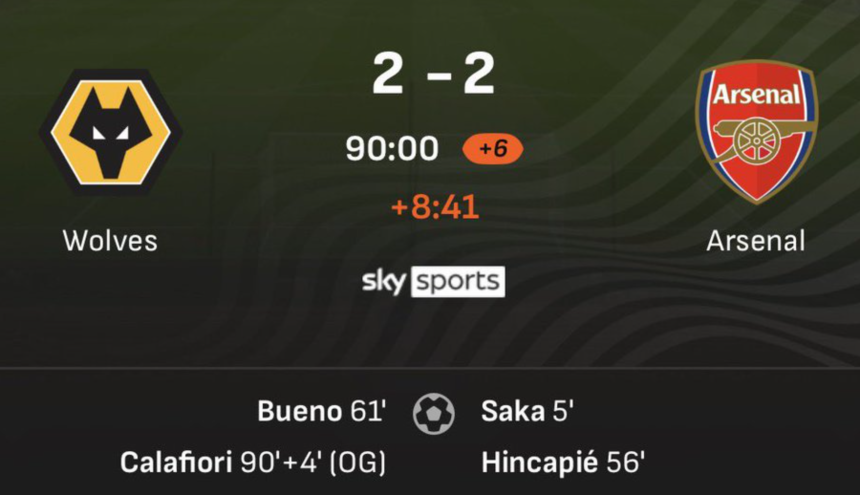Select goalscorer Saka
Image resolution: width=860 pixels, height=495 pixels.
point(513,411)
